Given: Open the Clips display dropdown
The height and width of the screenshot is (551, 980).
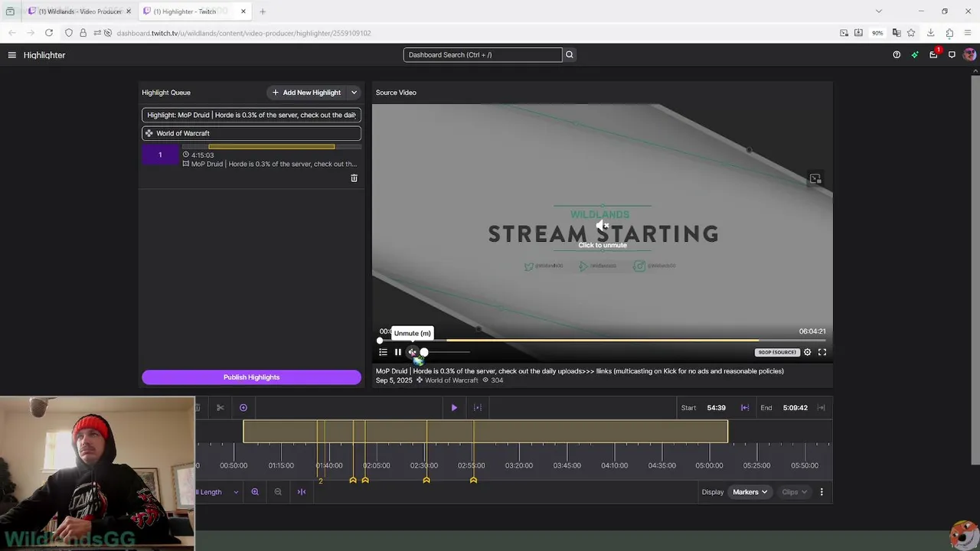Looking at the screenshot, I should tap(794, 492).
